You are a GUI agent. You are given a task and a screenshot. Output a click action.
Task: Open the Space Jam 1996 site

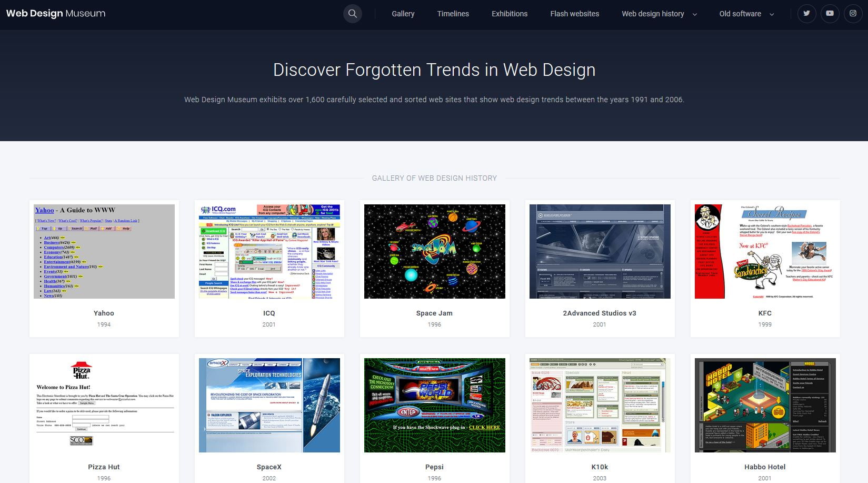coord(434,251)
